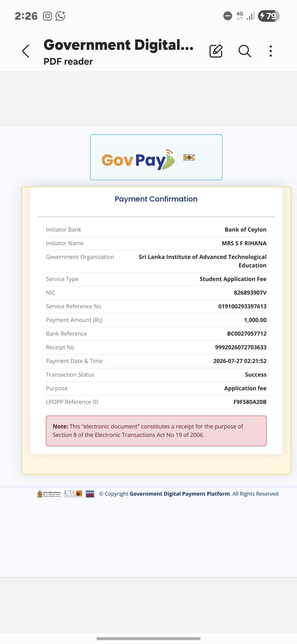Tap the back arrow icon
Image resolution: width=297 pixels, height=644 pixels.
(26, 51)
